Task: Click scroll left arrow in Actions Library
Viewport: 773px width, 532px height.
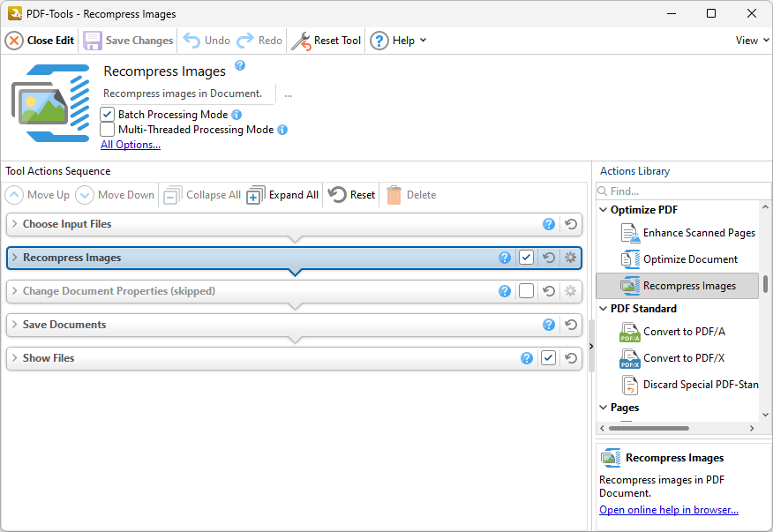Action: tap(602, 429)
